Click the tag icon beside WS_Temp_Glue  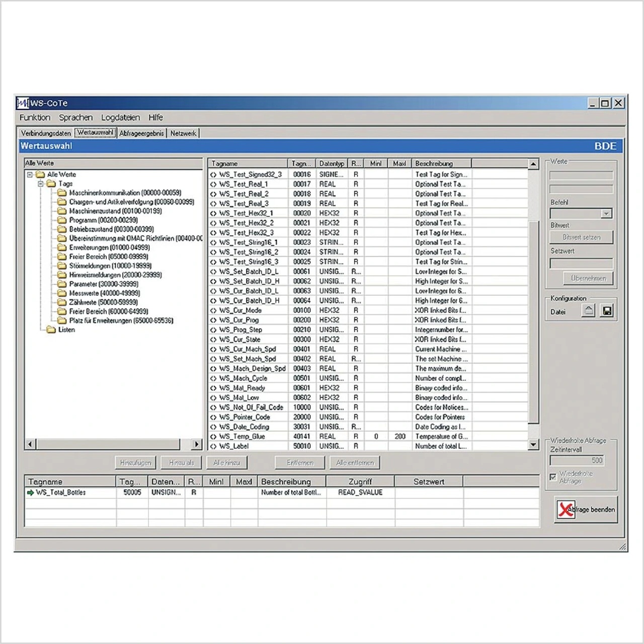click(x=213, y=437)
